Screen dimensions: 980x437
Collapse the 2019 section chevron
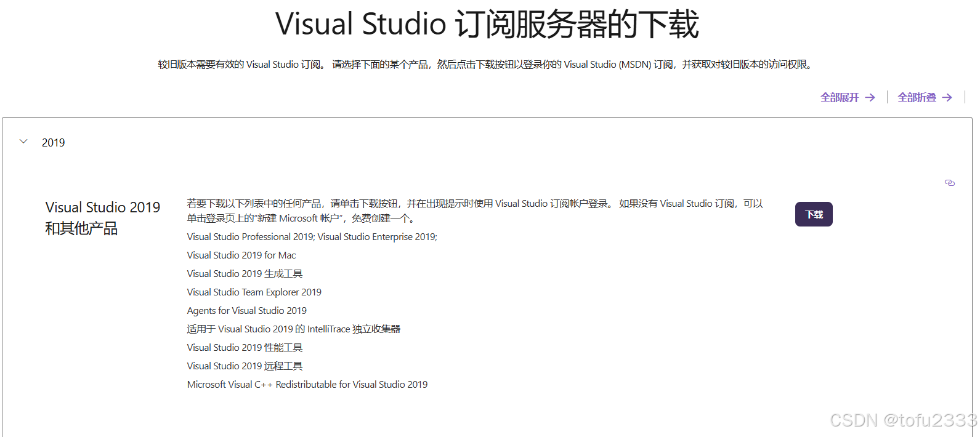[23, 142]
